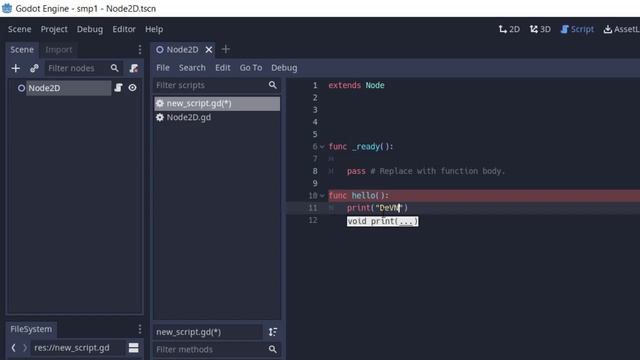Click the search icon in Filter nodes
The width and height of the screenshot is (640, 360).
pyautogui.click(x=114, y=68)
